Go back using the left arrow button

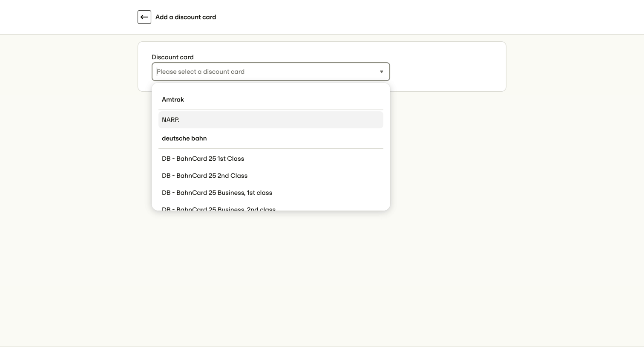[x=144, y=17]
